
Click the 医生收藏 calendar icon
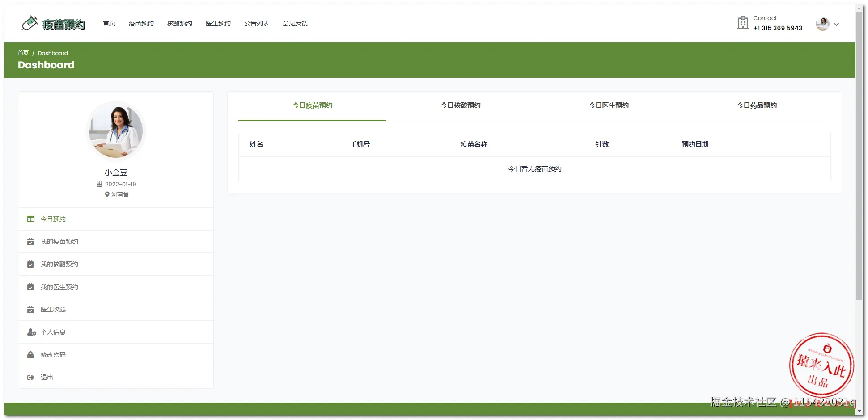click(30, 309)
